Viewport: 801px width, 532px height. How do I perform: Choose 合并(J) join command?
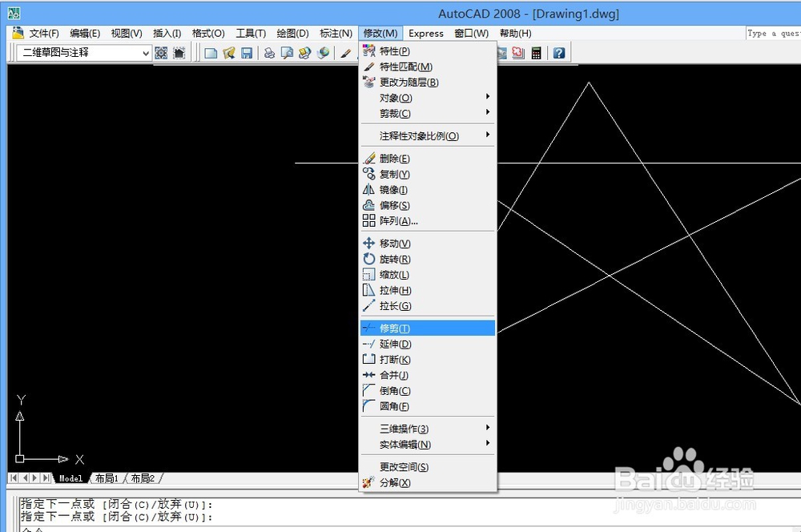point(428,375)
